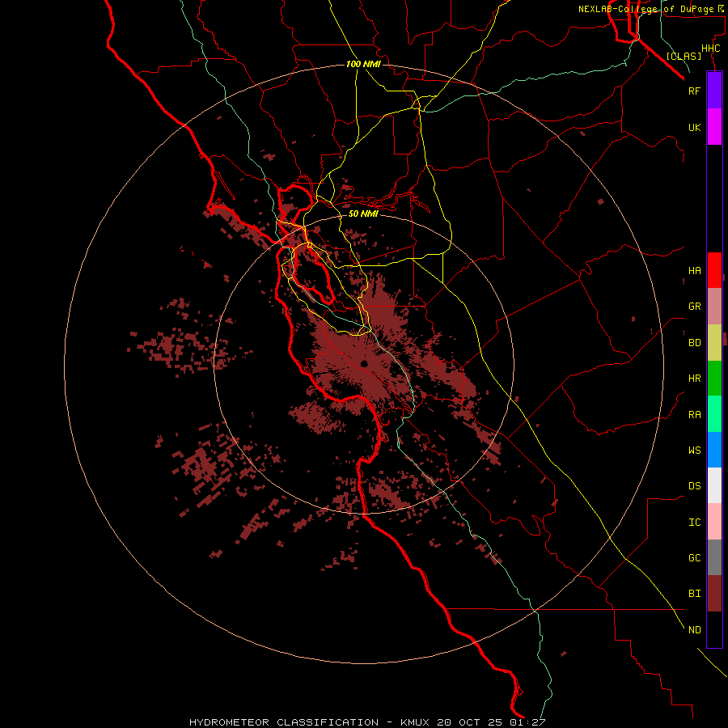Click the BD yellow legend swatch

[714, 343]
